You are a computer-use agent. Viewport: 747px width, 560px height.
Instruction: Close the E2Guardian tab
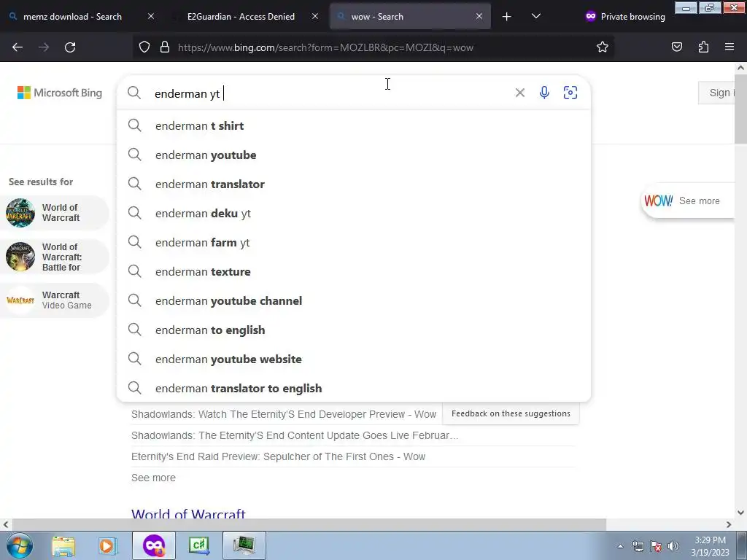pos(315,16)
